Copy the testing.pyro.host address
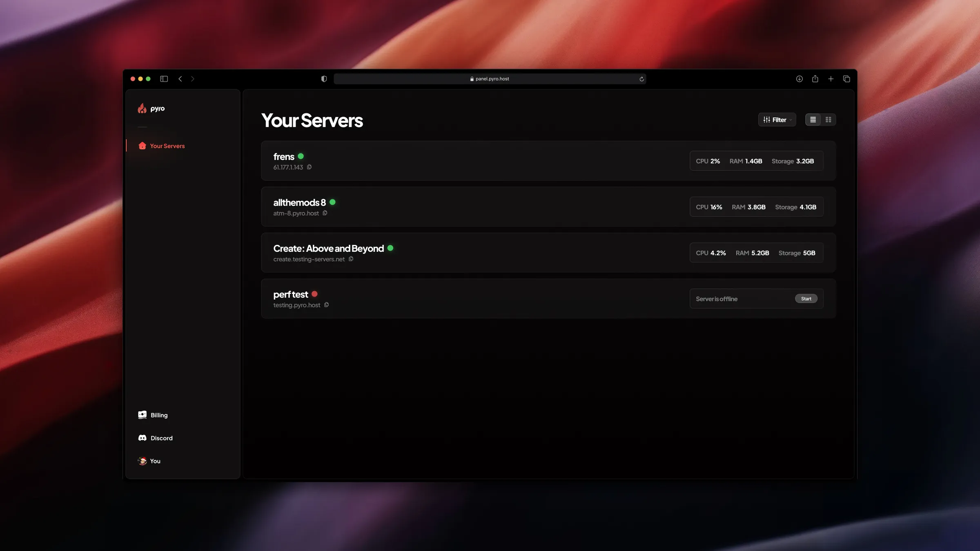The image size is (980, 551). click(x=326, y=305)
